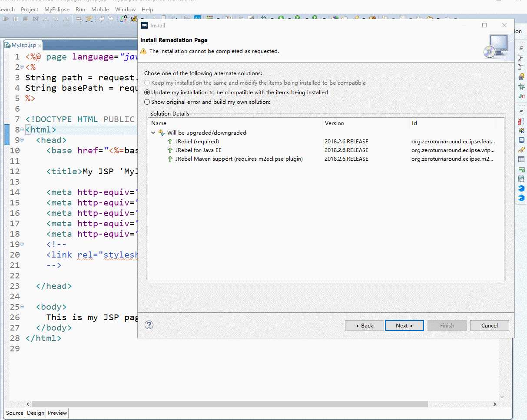The width and height of the screenshot is (527, 420).
Task: Click the Next button in Install dialog
Action: (x=404, y=326)
